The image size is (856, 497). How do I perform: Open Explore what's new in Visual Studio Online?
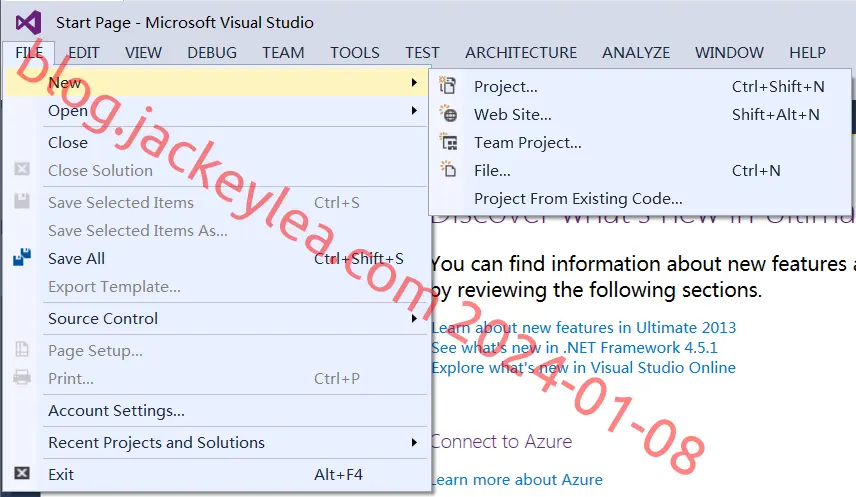click(x=584, y=368)
